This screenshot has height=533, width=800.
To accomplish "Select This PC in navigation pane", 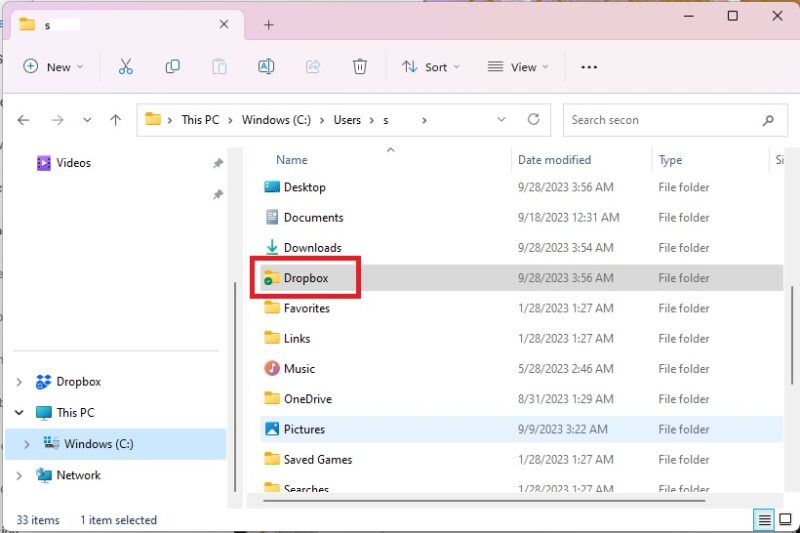I will click(x=76, y=413).
